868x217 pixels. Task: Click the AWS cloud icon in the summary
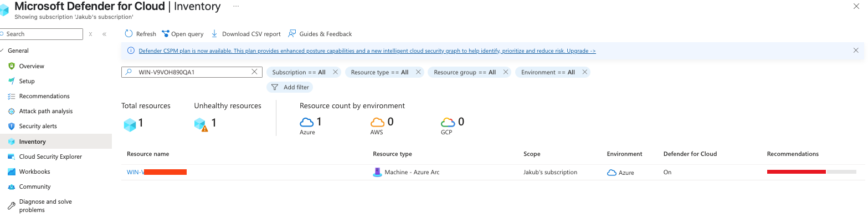pos(377,122)
